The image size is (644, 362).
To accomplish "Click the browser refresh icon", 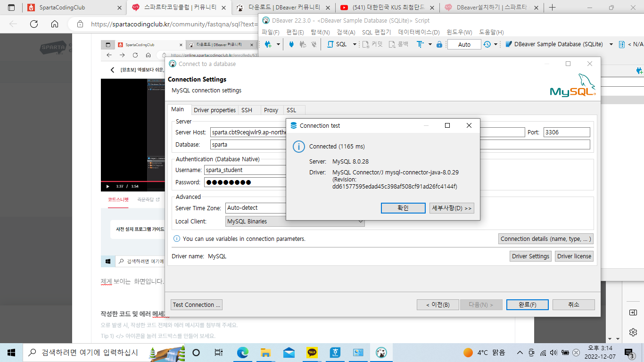I will 34,24.
